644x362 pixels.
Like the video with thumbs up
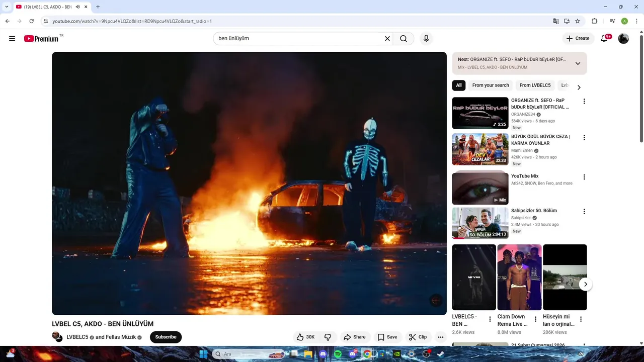pos(306,337)
